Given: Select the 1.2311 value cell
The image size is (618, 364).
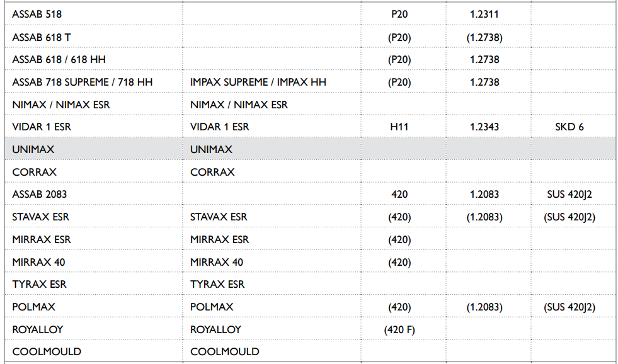Looking at the screenshot, I should pos(484,14).
